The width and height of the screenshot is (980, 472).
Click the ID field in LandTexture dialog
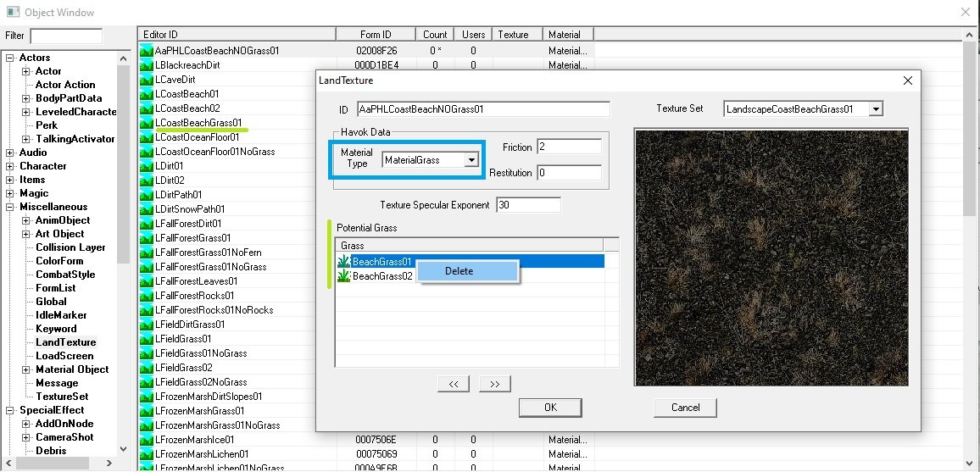483,109
